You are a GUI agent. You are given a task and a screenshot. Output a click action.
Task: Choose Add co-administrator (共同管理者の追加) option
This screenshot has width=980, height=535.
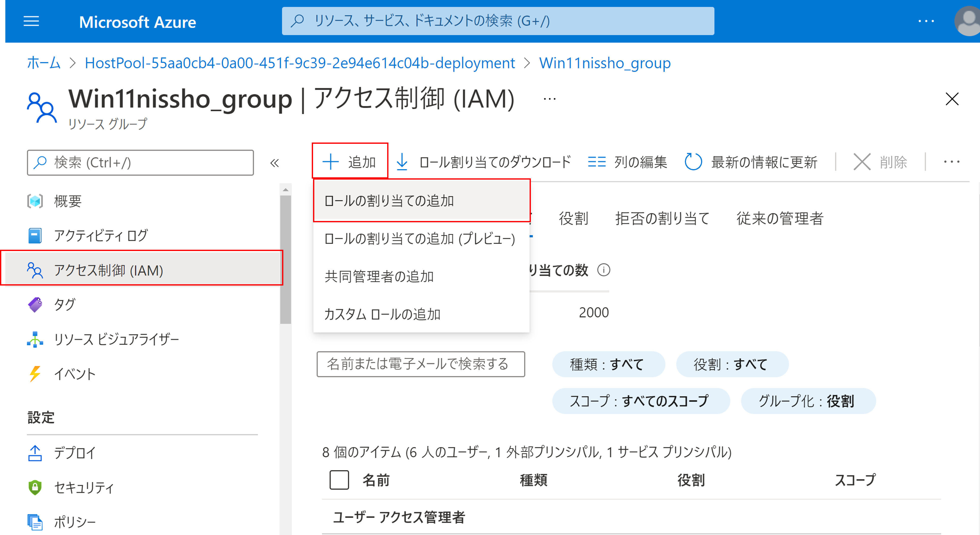point(379,276)
